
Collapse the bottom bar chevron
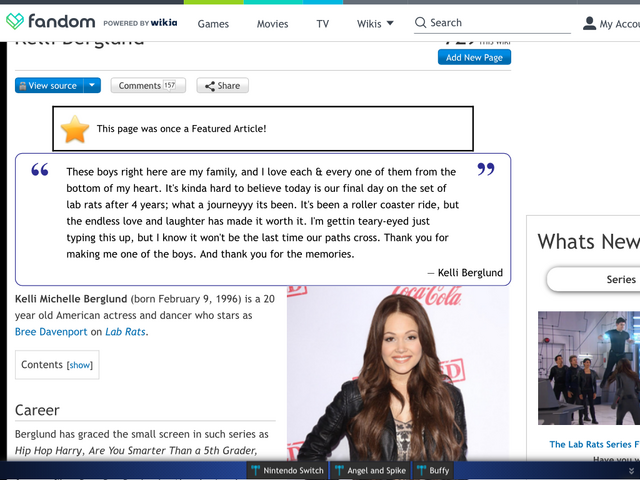tap(631, 471)
